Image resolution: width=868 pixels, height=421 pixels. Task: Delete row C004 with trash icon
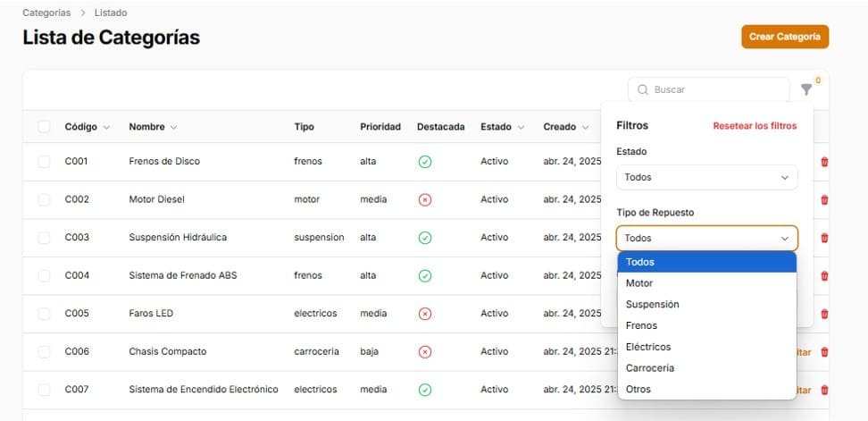pos(824,276)
